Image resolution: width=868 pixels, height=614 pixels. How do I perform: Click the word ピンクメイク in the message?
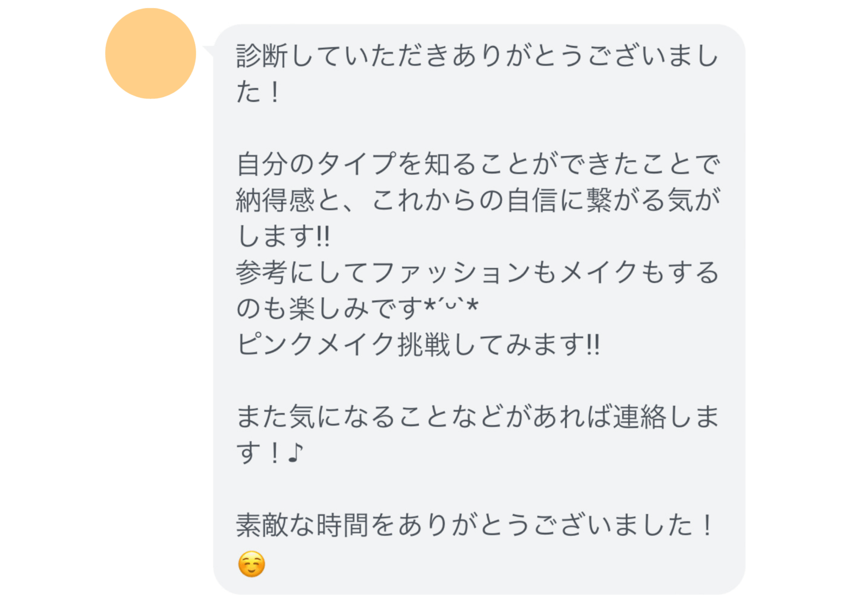click(316, 345)
